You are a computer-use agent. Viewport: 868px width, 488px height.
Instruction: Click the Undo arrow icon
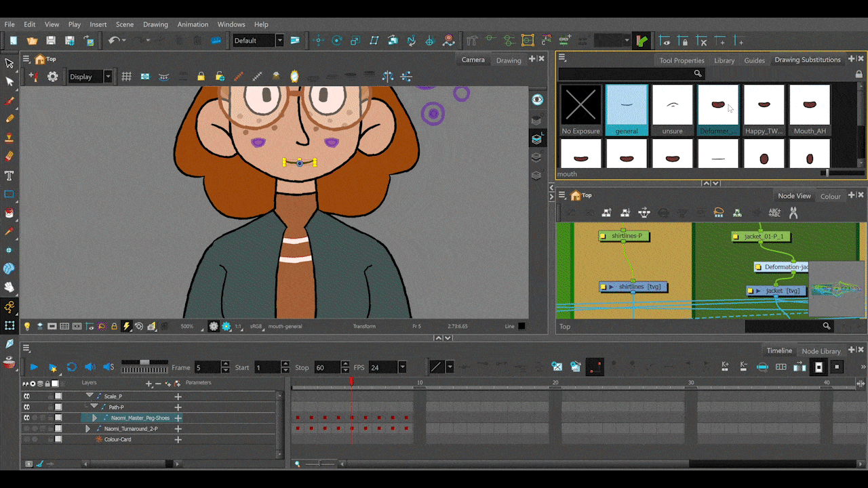click(113, 41)
